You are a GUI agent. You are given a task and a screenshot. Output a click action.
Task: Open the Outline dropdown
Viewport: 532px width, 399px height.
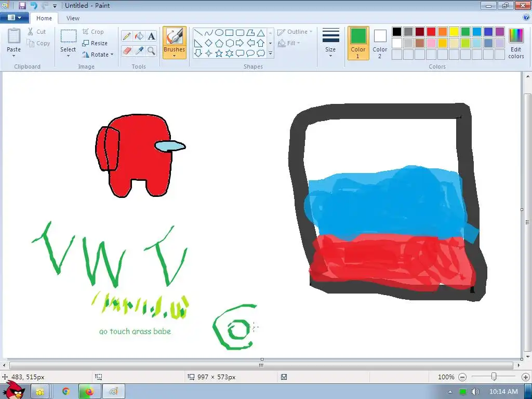pos(295,32)
